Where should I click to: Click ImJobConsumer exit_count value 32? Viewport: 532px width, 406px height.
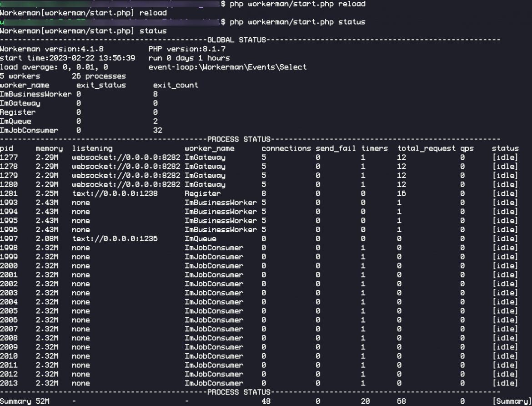157,130
